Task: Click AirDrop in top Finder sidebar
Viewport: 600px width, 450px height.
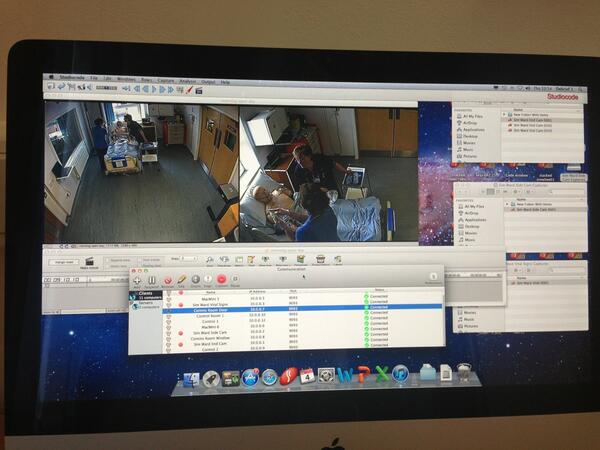Action: pyautogui.click(x=467, y=123)
